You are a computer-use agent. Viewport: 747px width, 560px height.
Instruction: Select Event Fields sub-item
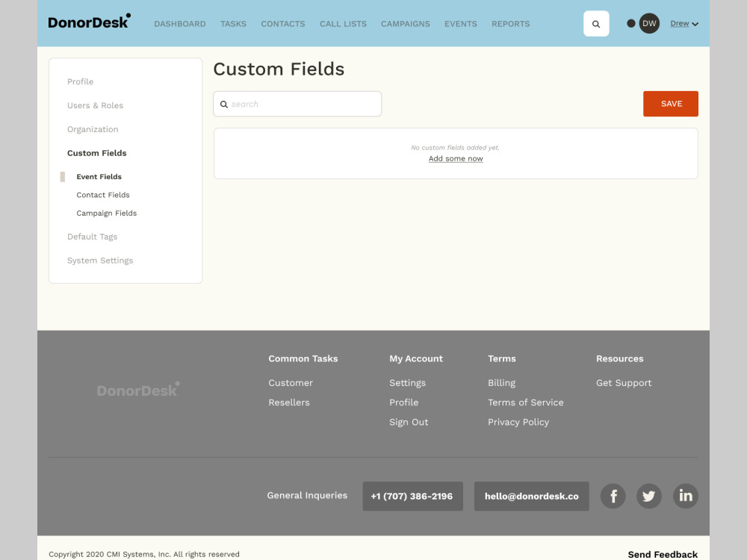99,177
